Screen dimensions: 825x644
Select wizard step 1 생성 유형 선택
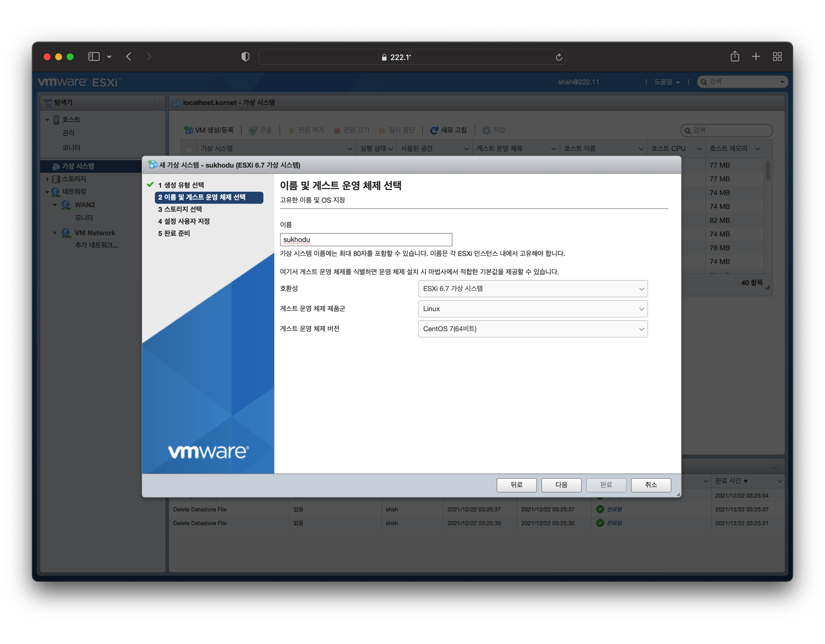[x=181, y=185]
